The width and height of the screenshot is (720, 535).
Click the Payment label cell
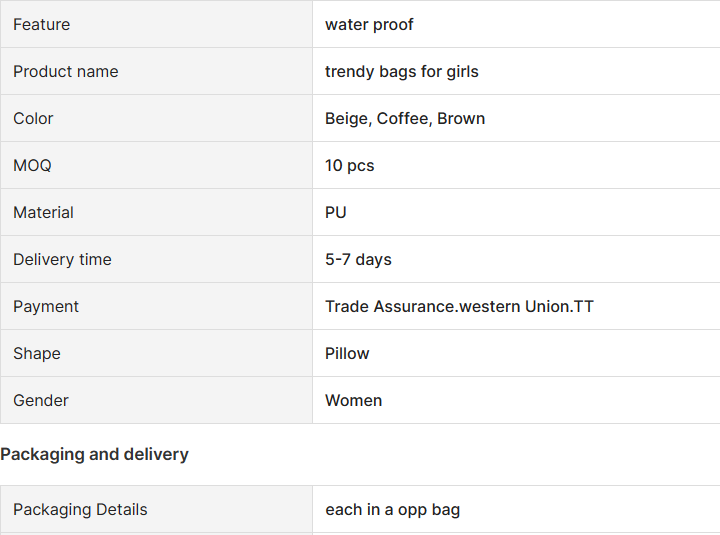[x=156, y=306]
